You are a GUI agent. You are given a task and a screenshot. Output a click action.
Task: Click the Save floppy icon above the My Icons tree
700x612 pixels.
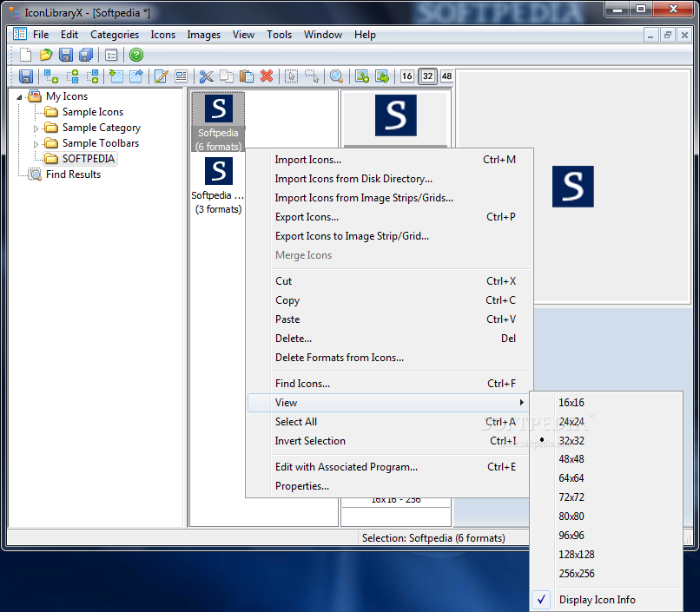(26, 76)
